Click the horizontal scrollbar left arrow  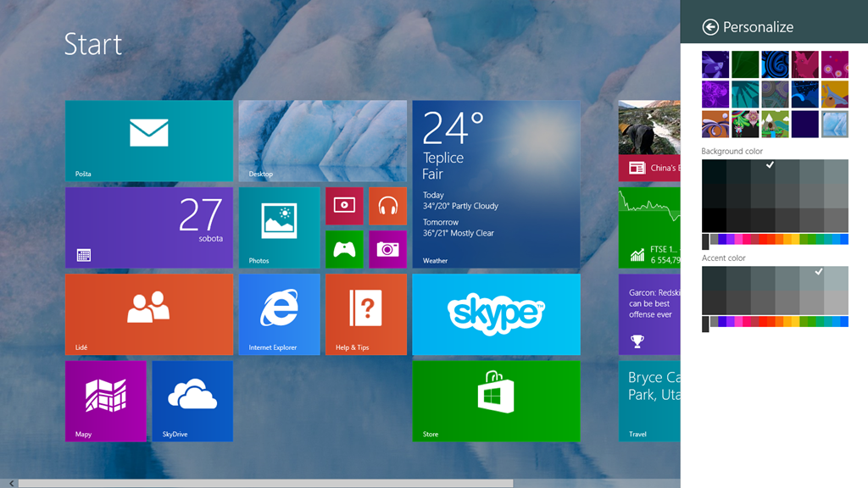[x=11, y=483]
